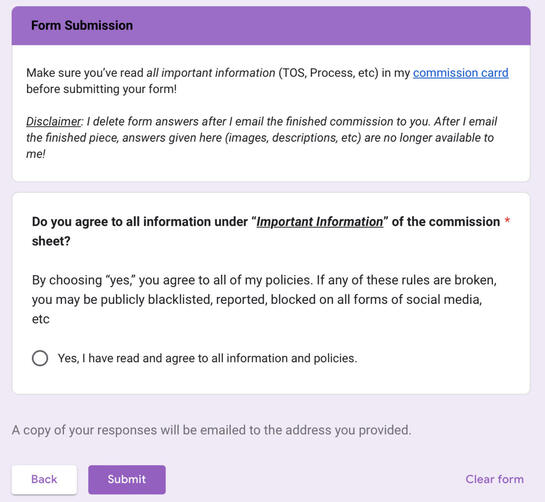Click the italic "all important information" phrase
Screen dimensions: 545x502
(211, 73)
